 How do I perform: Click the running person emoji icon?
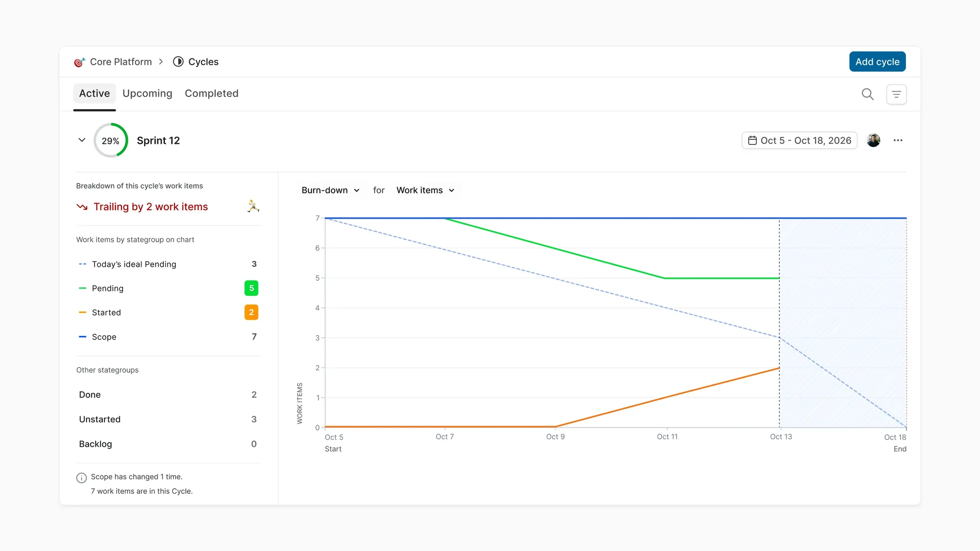(x=253, y=206)
